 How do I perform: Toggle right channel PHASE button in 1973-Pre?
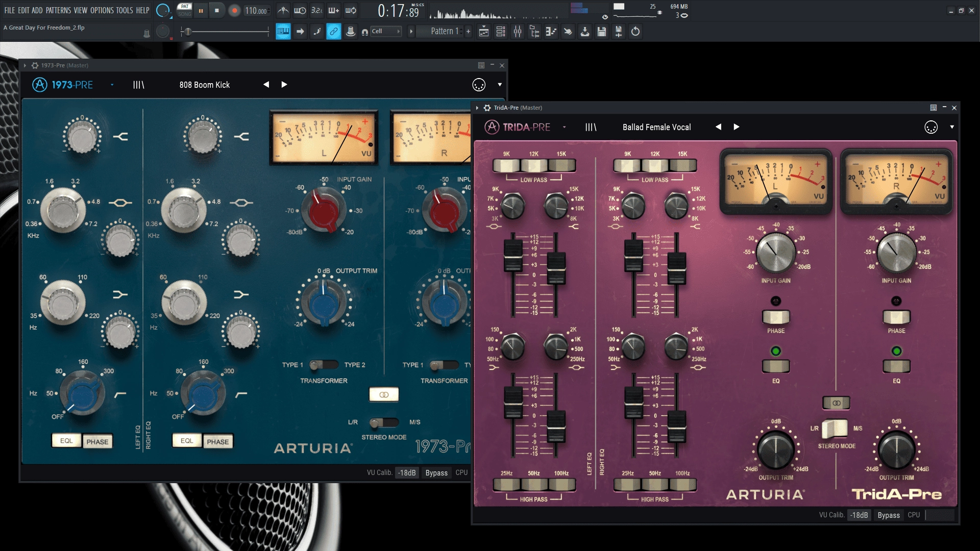tap(218, 441)
